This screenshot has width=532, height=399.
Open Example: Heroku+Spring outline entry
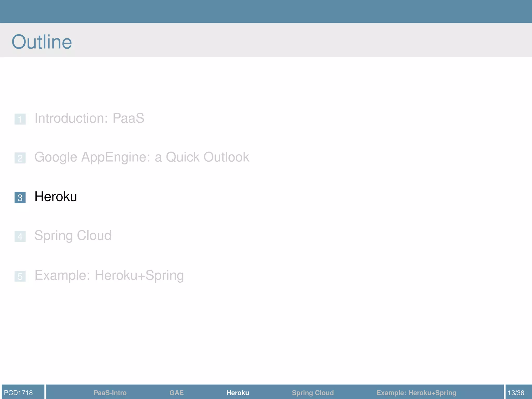[109, 275]
